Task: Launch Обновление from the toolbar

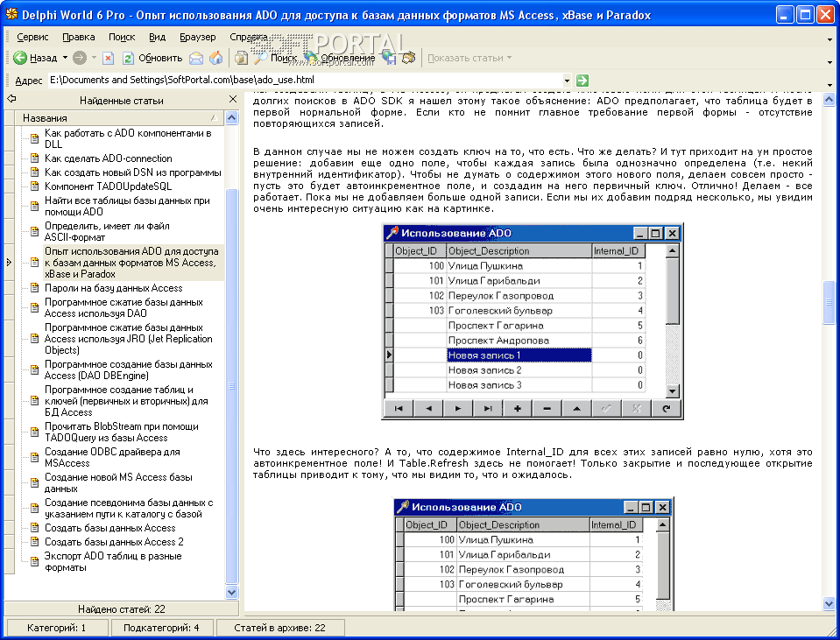Action: click(x=339, y=58)
